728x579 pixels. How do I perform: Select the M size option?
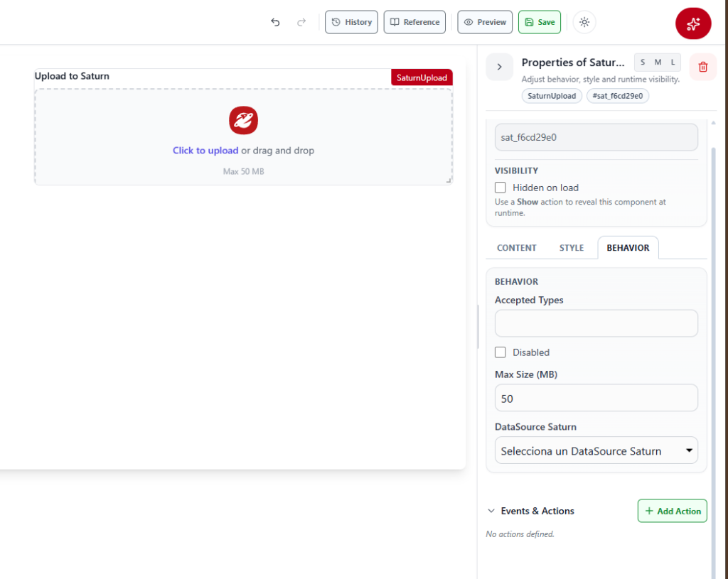(x=658, y=63)
